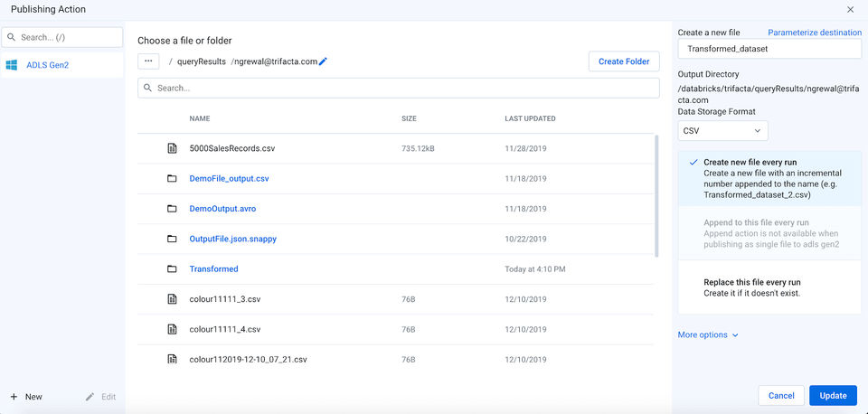Click the file icon for colour11111_3.csv
The image size is (868, 414).
[x=172, y=299]
